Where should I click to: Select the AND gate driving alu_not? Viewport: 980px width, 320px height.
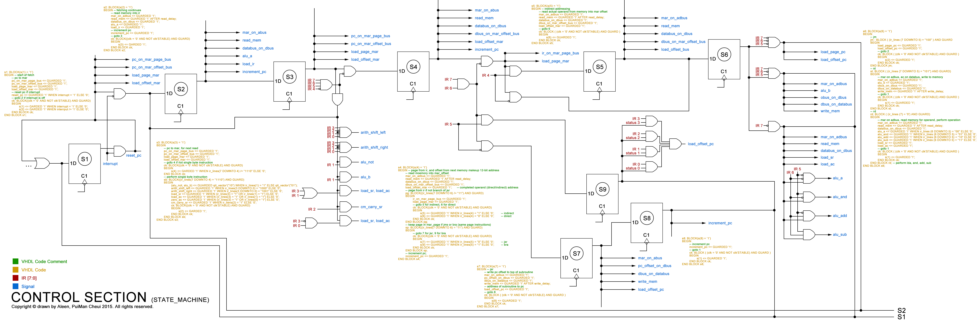(x=345, y=162)
